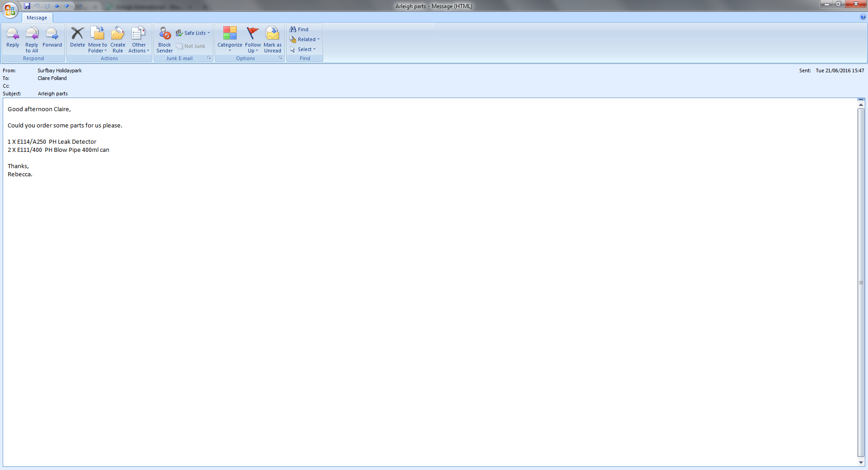
Task: Click Reply to All icon
Action: (32, 34)
